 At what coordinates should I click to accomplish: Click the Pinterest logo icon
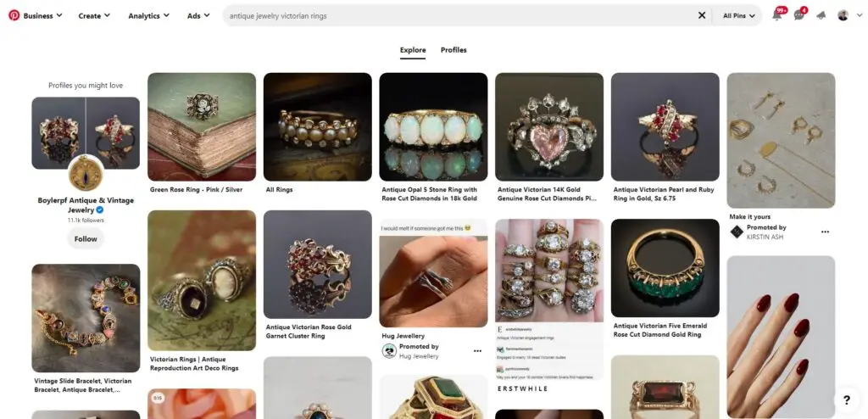[14, 15]
